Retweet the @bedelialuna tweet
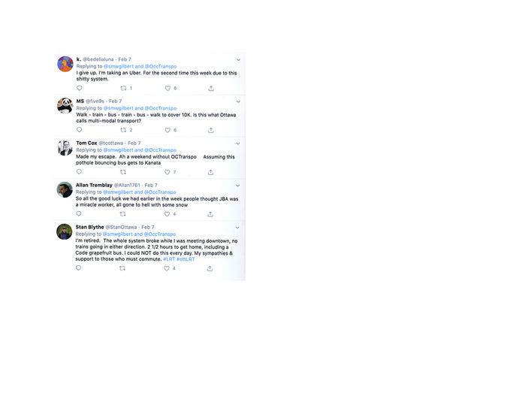 tap(123, 88)
